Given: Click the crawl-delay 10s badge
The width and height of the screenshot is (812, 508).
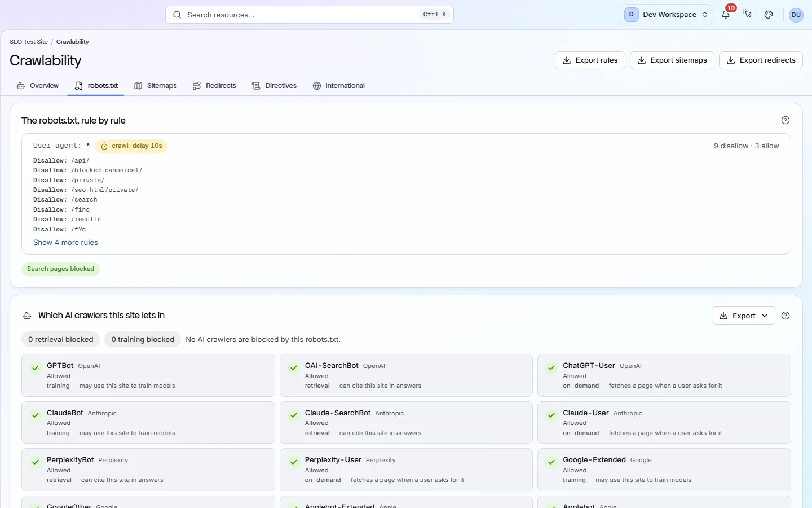Looking at the screenshot, I should click(131, 146).
